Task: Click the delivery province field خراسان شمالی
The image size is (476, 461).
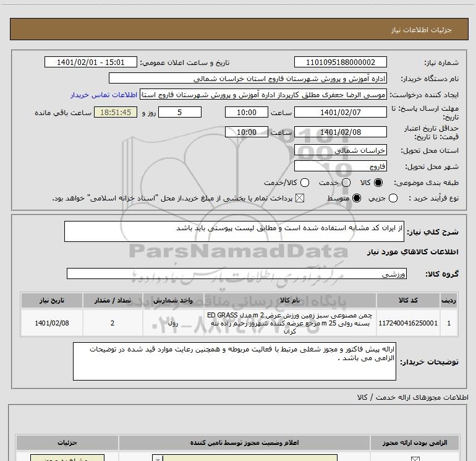Action: (x=340, y=150)
